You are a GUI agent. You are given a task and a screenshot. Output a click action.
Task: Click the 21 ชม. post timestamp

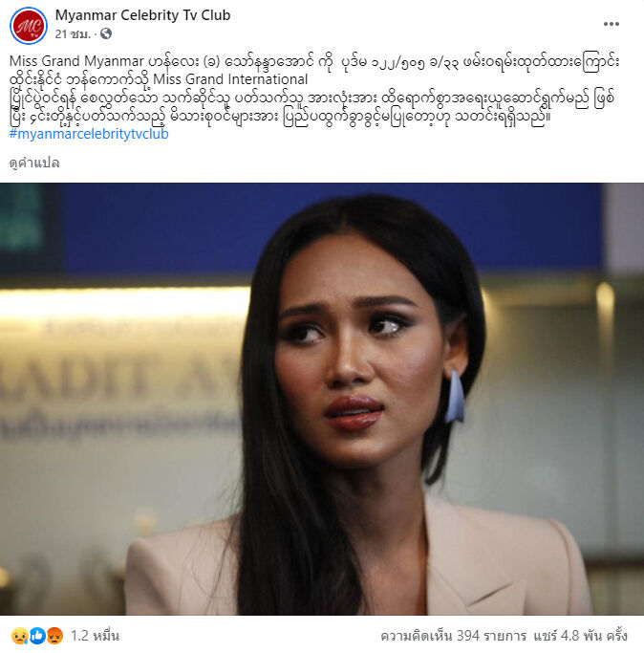[73, 34]
